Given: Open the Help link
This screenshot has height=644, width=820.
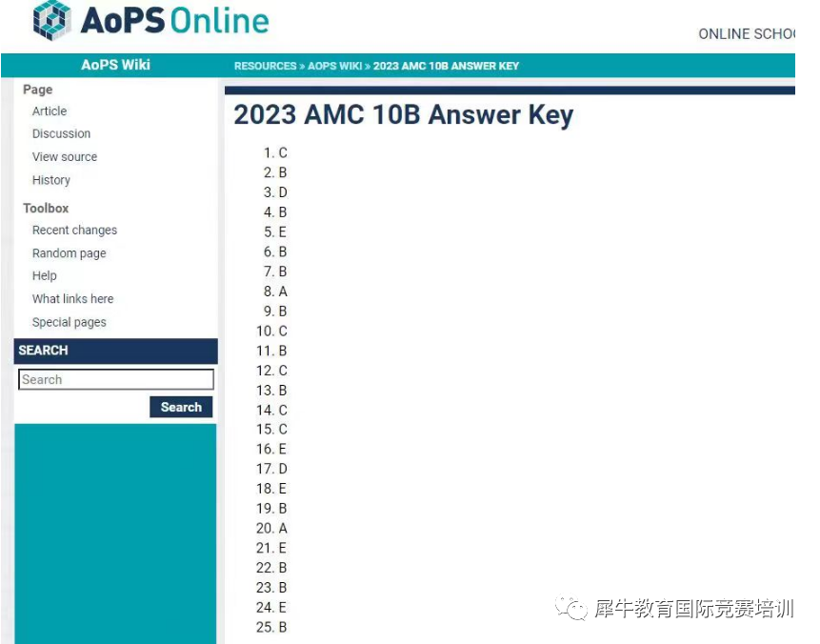Looking at the screenshot, I should 45,275.
